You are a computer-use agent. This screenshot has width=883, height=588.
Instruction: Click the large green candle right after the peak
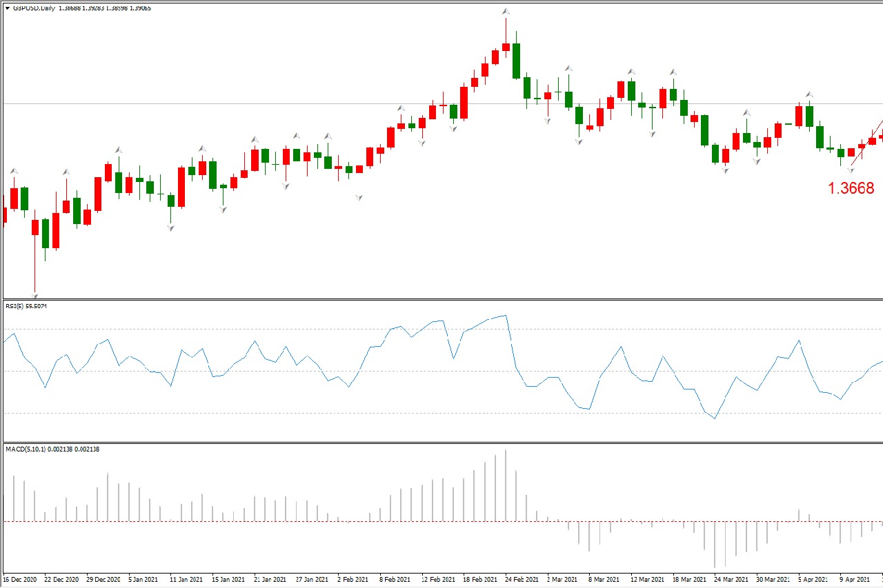[516, 61]
